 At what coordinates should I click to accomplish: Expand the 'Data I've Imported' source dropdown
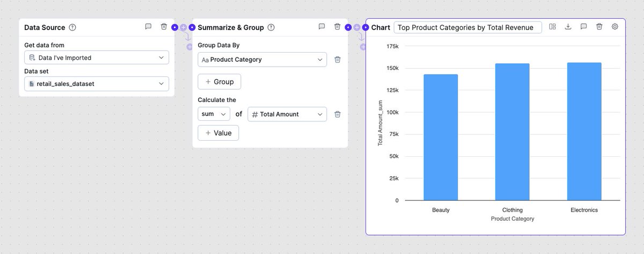pos(97,57)
